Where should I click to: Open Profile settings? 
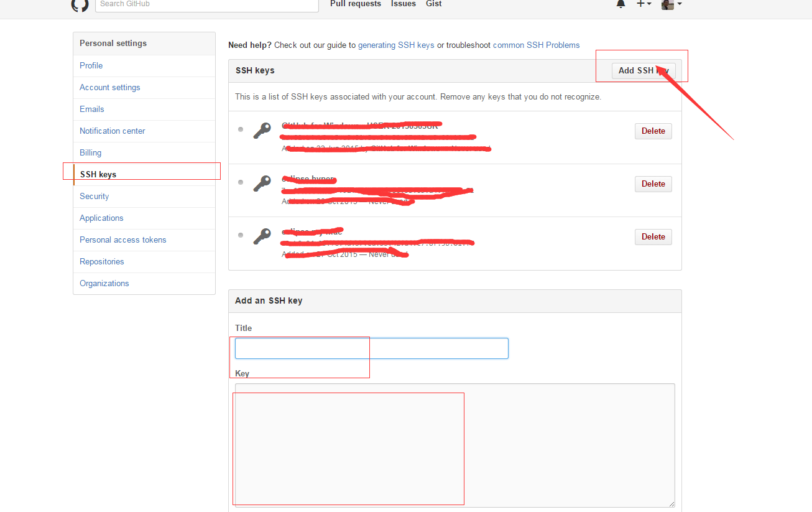pyautogui.click(x=144, y=65)
